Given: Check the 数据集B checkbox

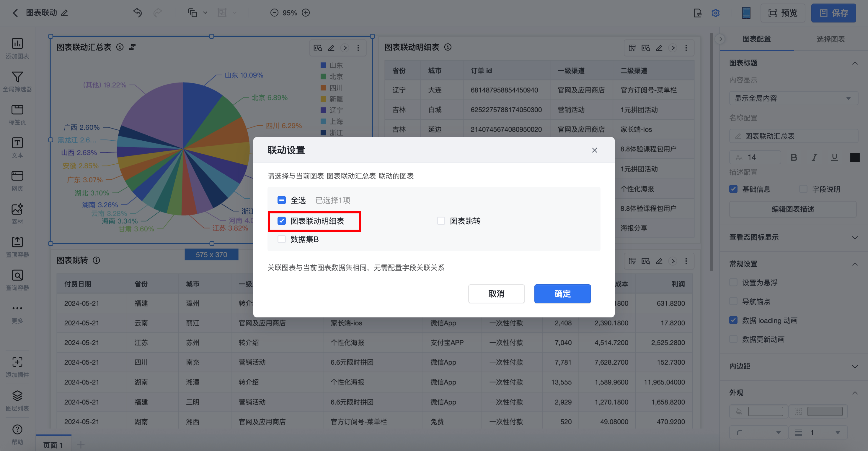Looking at the screenshot, I should pyautogui.click(x=281, y=239).
